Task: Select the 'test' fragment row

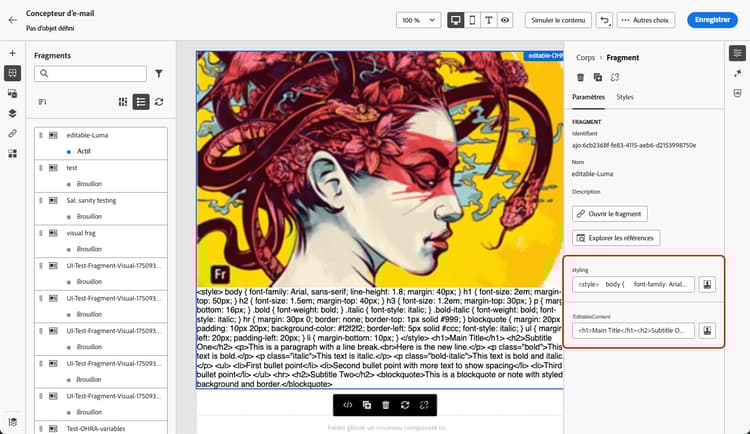Action: (x=100, y=176)
